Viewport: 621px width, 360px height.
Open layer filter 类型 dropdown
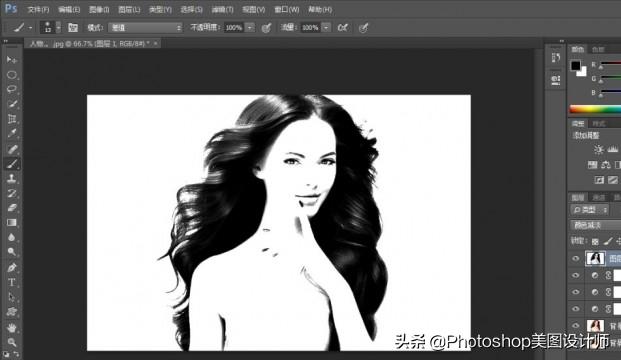click(590, 210)
